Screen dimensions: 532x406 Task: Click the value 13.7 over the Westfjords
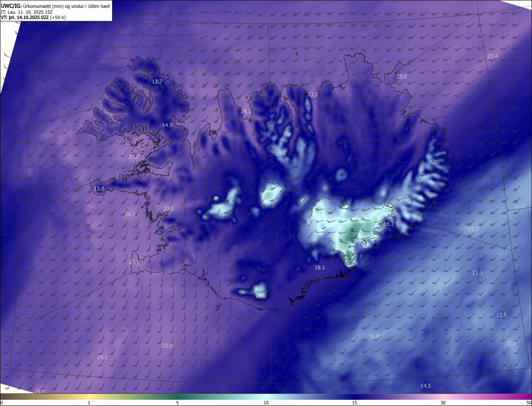pyautogui.click(x=157, y=82)
